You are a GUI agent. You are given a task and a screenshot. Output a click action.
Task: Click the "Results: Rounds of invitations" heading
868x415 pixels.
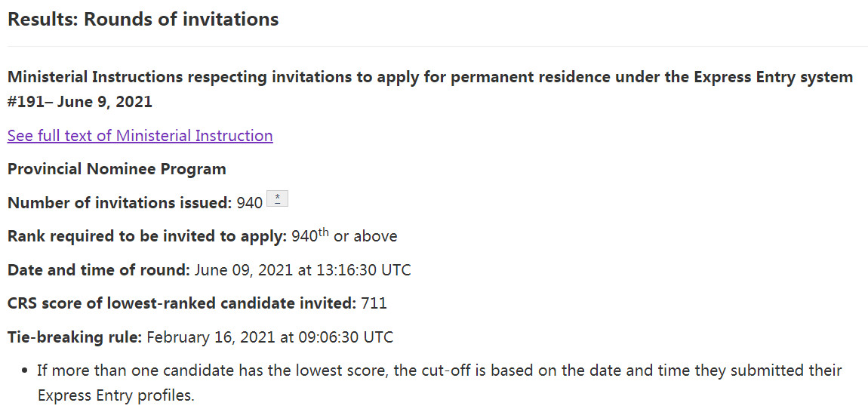(x=143, y=20)
